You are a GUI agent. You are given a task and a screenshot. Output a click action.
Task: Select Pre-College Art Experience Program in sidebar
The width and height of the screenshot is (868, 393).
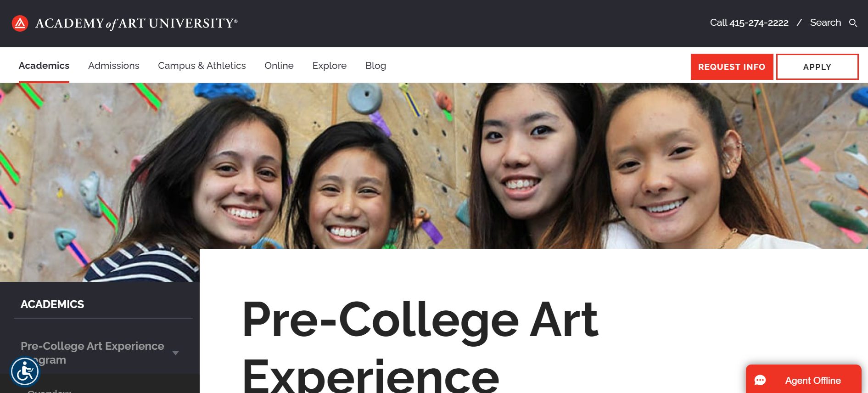click(x=92, y=346)
